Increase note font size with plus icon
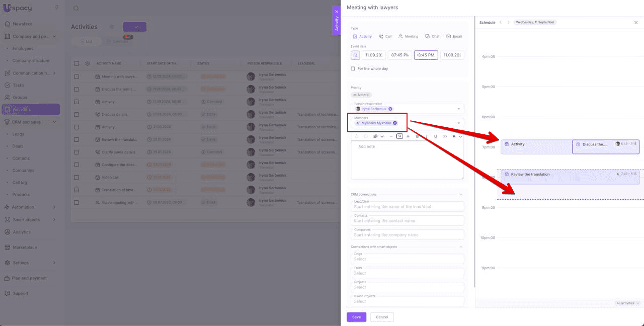Image resolution: width=644 pixels, height=326 pixels. (x=408, y=136)
